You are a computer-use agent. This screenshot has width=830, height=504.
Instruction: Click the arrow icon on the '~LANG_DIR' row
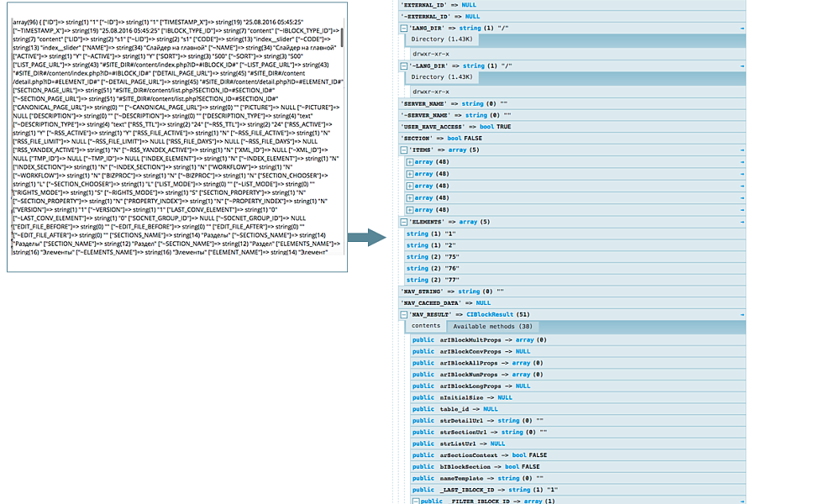coord(742,66)
